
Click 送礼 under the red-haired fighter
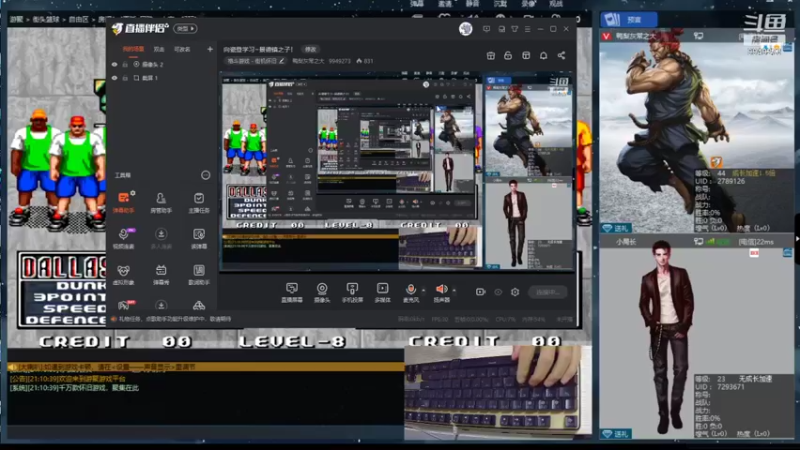(616, 228)
